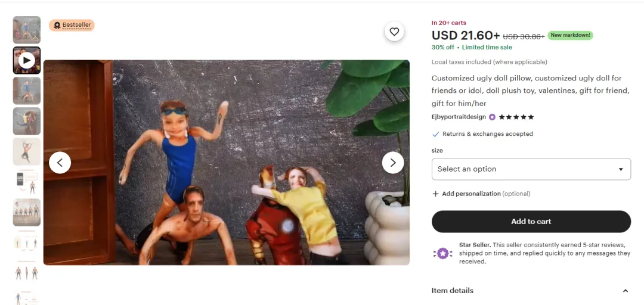This screenshot has width=644, height=305.
Task: Click the Add to cart button
Action: coord(531,222)
